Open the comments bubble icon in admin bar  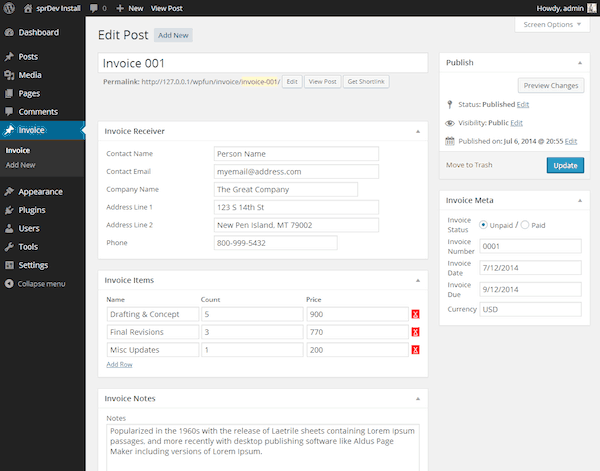pos(94,7)
